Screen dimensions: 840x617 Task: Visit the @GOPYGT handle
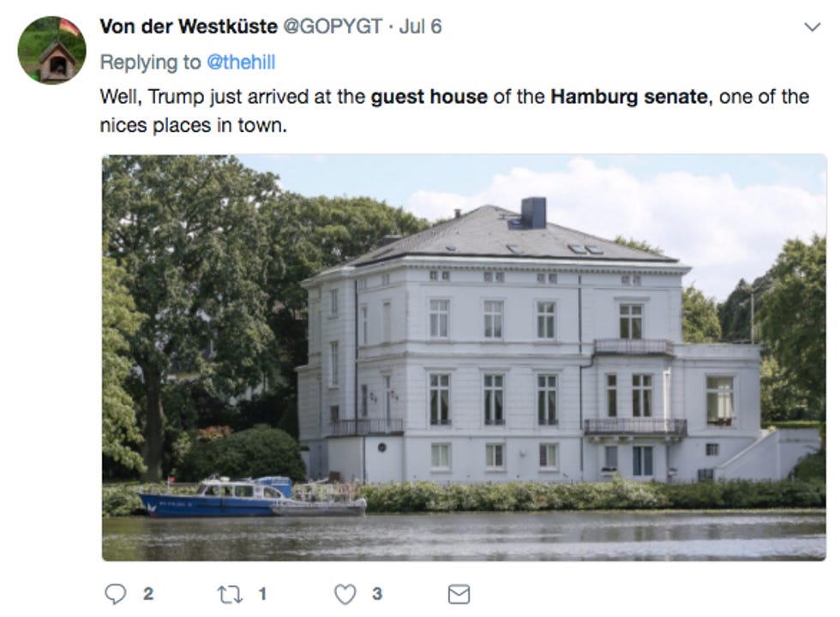click(x=333, y=27)
